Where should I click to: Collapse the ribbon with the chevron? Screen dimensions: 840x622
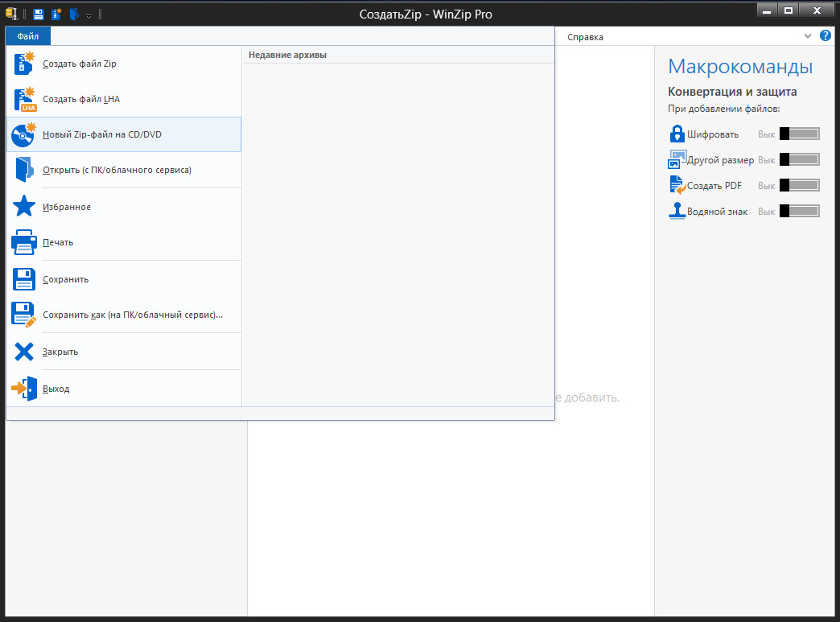point(808,36)
